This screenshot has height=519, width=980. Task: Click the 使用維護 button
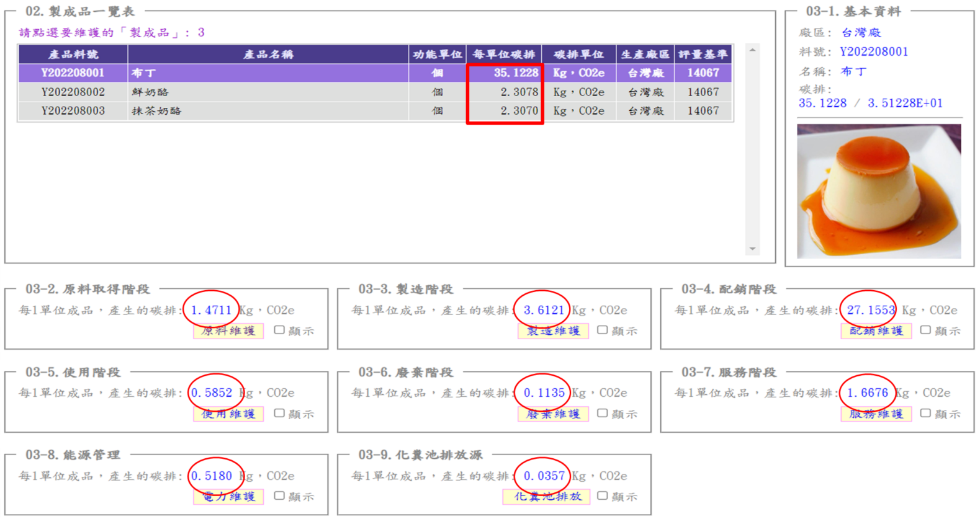(x=228, y=414)
